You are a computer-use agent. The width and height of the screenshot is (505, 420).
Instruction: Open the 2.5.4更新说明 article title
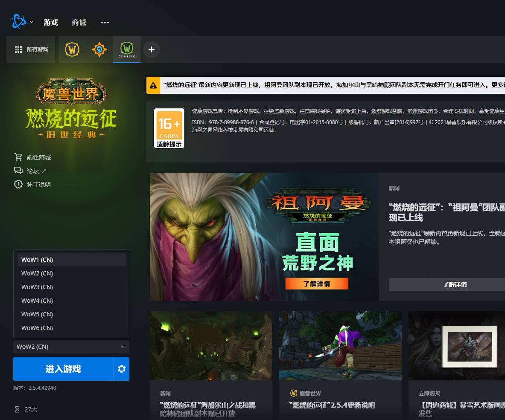332,405
